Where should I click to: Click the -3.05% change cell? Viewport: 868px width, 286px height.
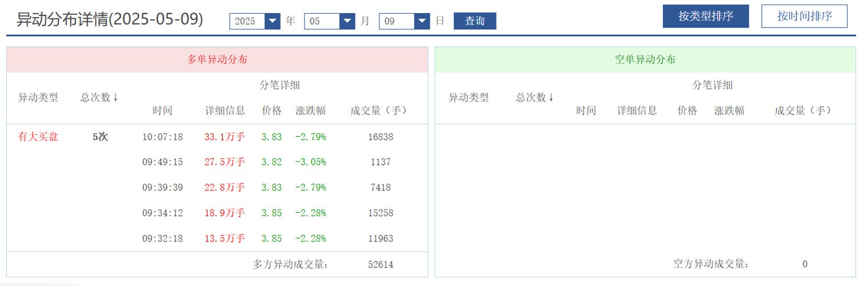310,162
